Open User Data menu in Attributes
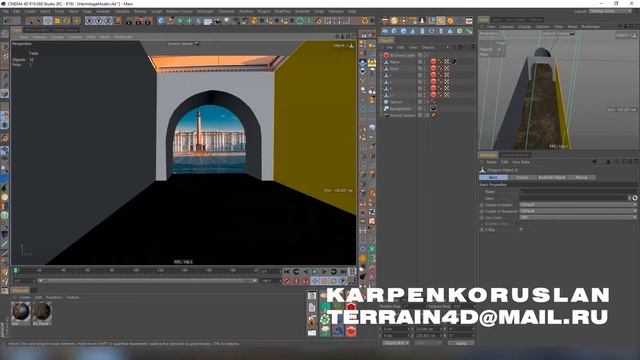Viewport: 640px width, 360px height. [521, 162]
